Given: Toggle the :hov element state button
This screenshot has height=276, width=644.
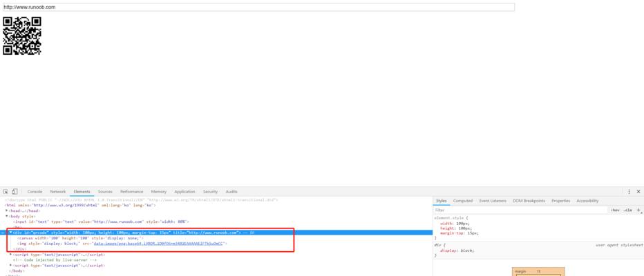Looking at the screenshot, I should pos(614,210).
